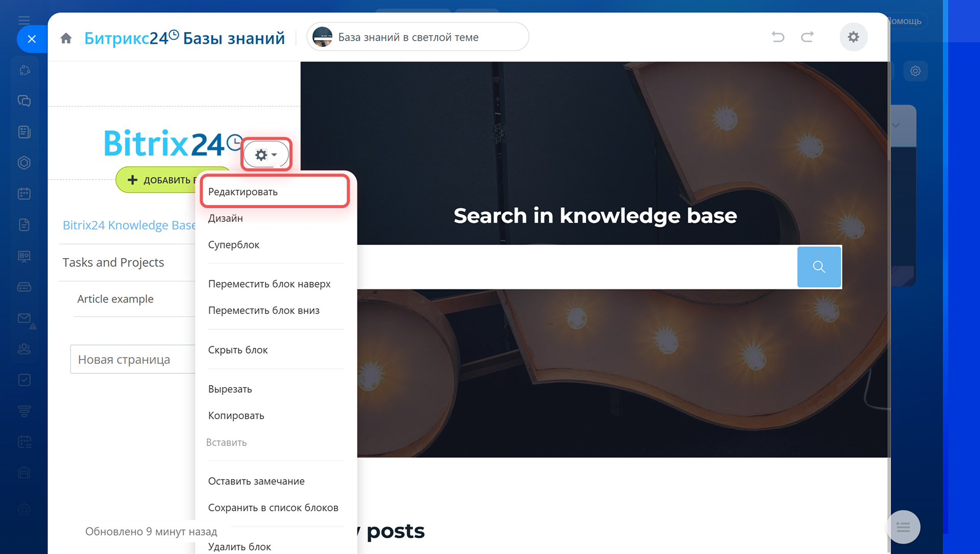Click the 'Search in knowledge base' heading
This screenshot has height=554, width=980.
pyautogui.click(x=595, y=216)
